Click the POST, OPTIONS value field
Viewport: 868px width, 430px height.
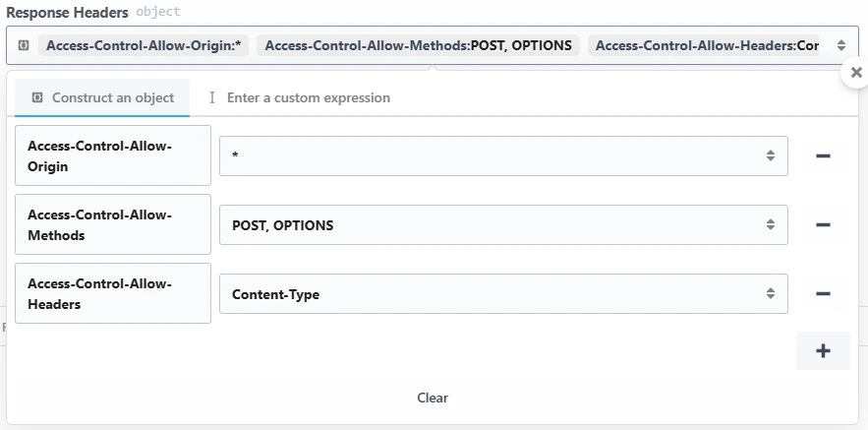pyautogui.click(x=492, y=224)
